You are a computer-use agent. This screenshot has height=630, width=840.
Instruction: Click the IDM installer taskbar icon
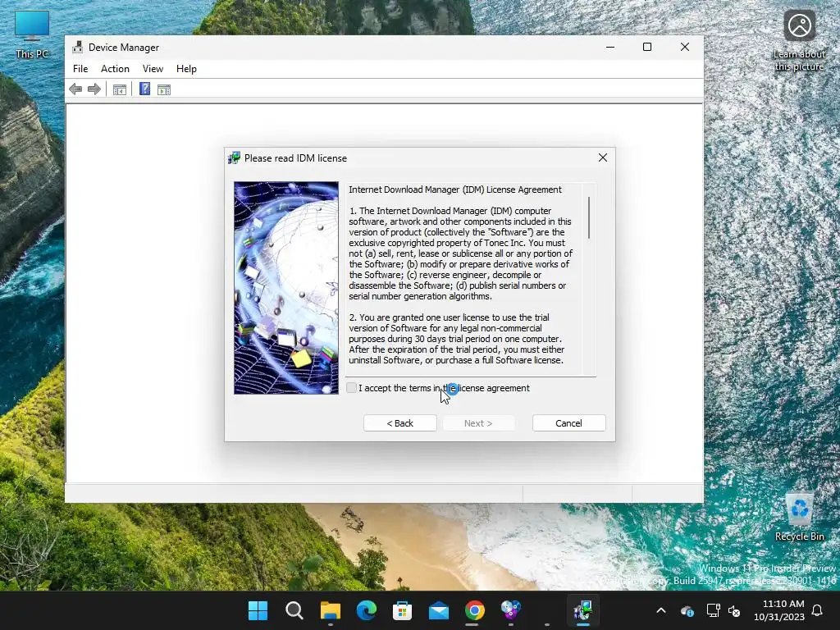583,610
